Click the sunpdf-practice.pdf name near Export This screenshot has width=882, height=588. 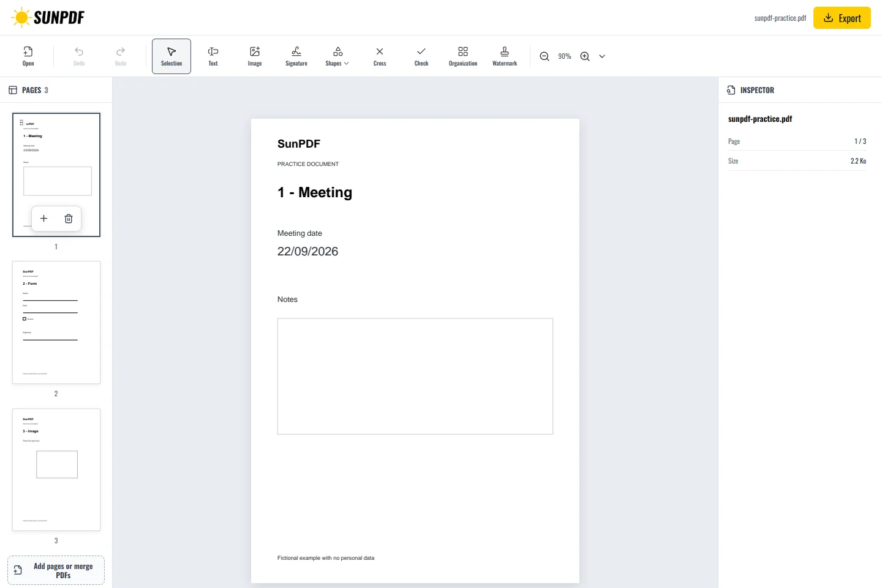tap(780, 18)
